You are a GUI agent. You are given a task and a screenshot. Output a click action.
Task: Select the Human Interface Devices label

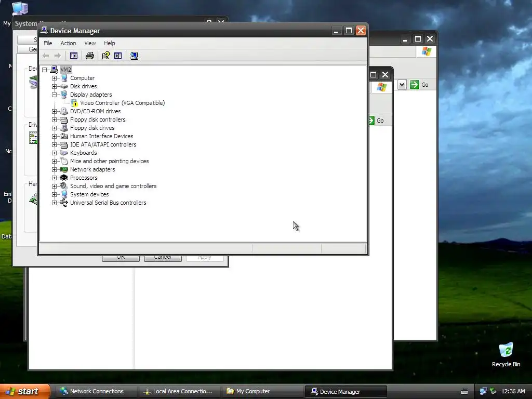tap(101, 136)
